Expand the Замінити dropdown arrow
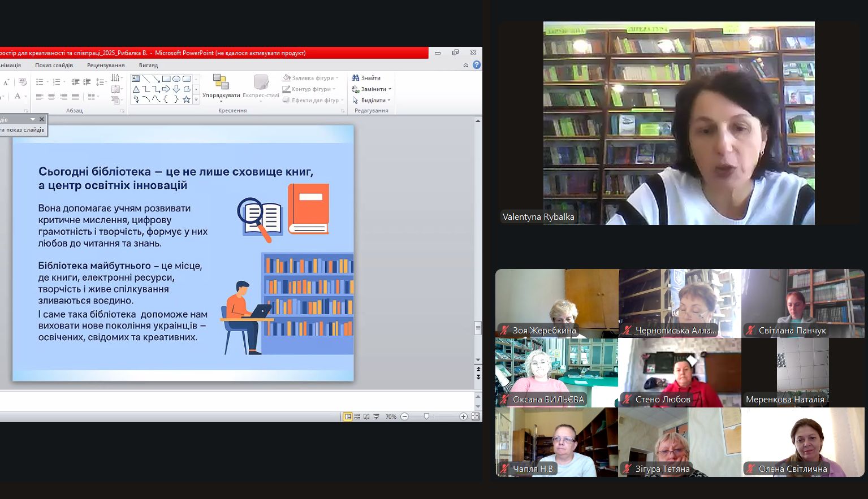This screenshot has height=499, width=868. (x=390, y=89)
